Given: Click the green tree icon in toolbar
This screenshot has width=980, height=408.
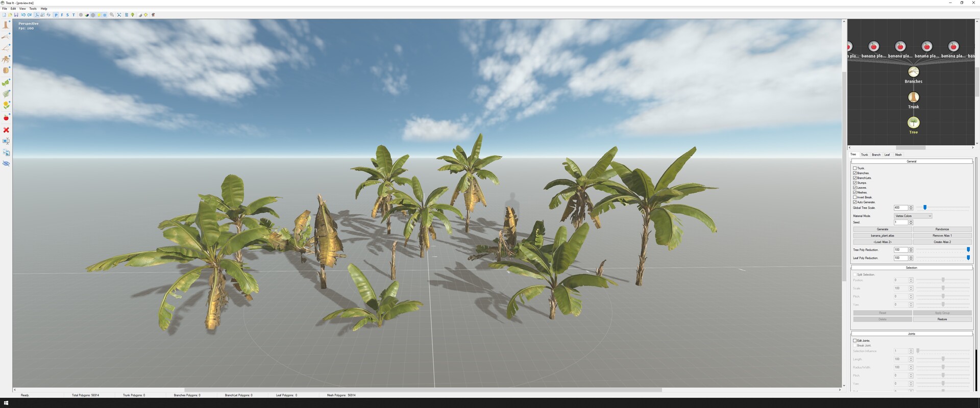Looking at the screenshot, I should coord(133,15).
